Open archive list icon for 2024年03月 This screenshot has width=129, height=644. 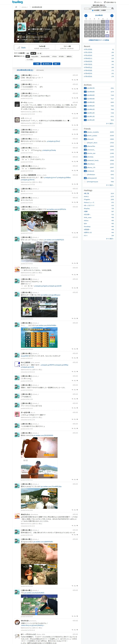tap(85, 102)
